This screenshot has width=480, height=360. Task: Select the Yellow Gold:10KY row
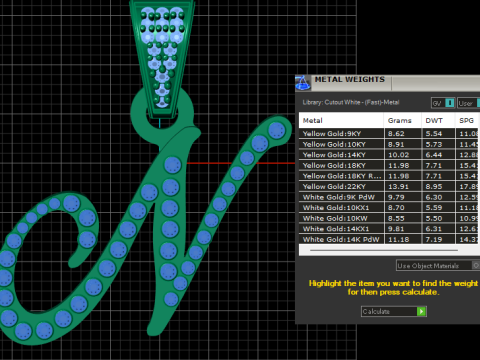tap(389, 144)
